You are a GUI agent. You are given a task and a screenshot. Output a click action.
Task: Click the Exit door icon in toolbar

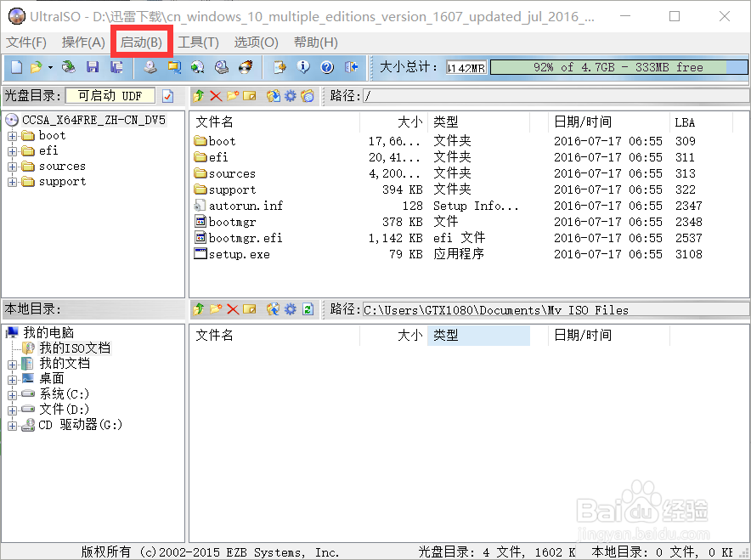pyautogui.click(x=351, y=67)
